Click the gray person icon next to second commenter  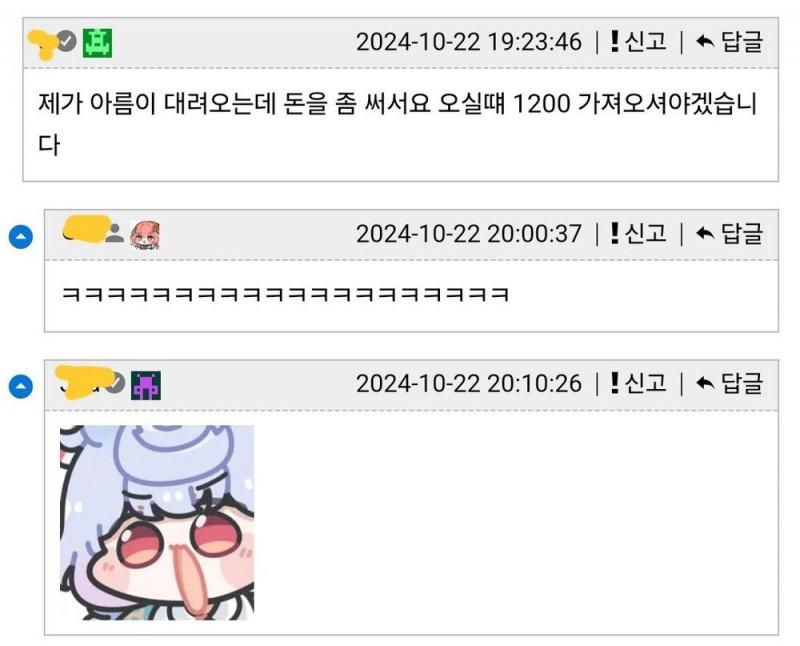click(115, 233)
